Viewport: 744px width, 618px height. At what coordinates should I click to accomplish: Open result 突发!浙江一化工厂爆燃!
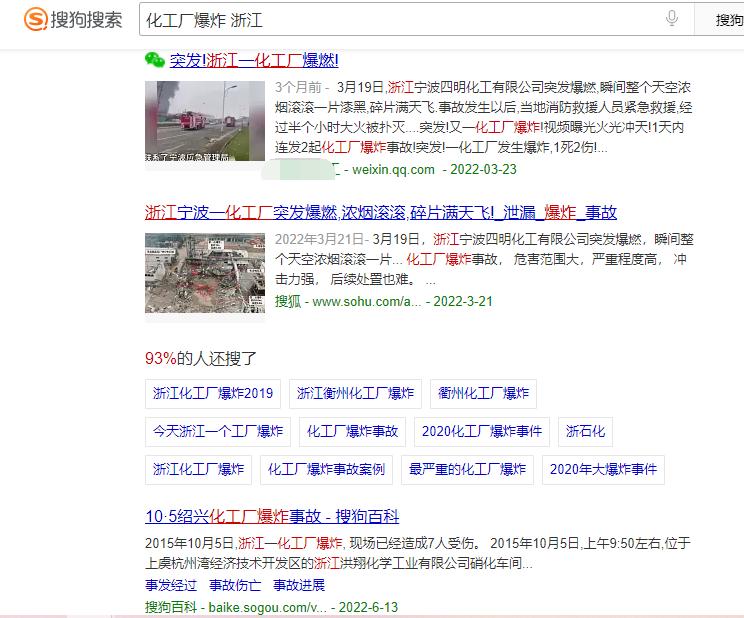tap(254, 61)
